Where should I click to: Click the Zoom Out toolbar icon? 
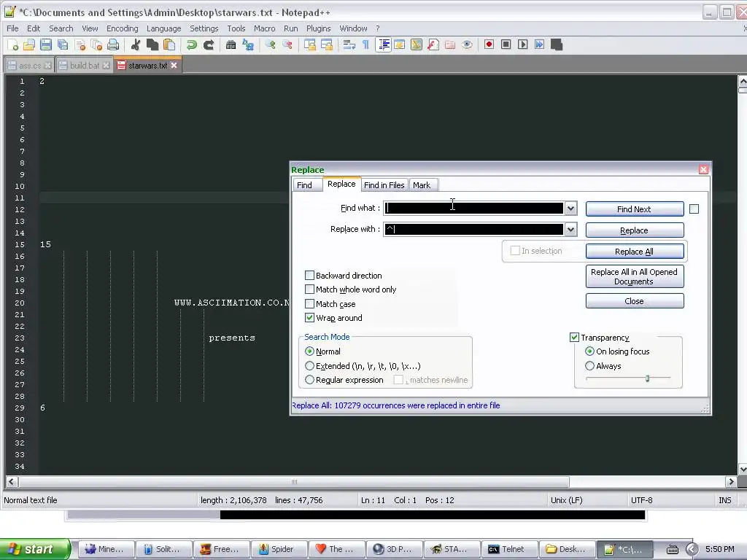point(287,44)
